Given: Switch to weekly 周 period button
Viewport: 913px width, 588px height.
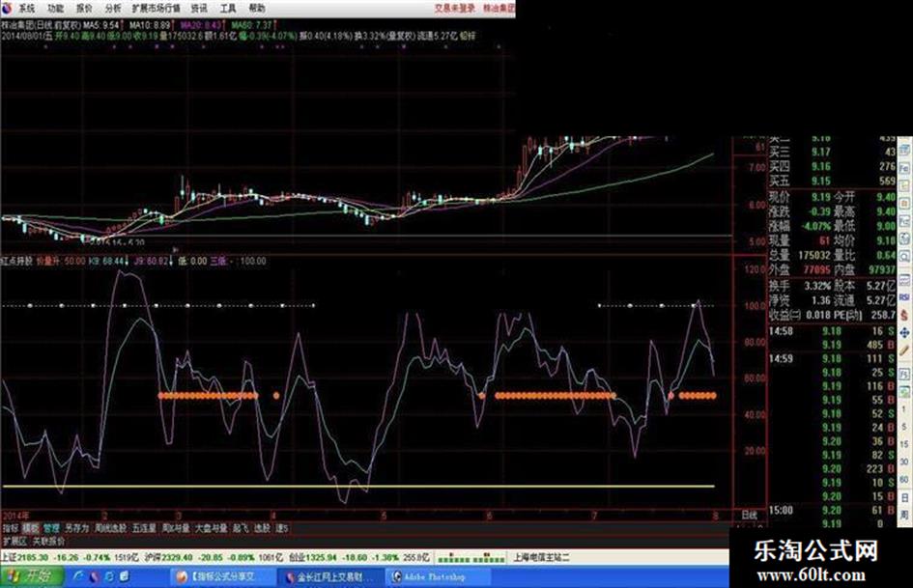Looking at the screenshot, I should 905,516.
